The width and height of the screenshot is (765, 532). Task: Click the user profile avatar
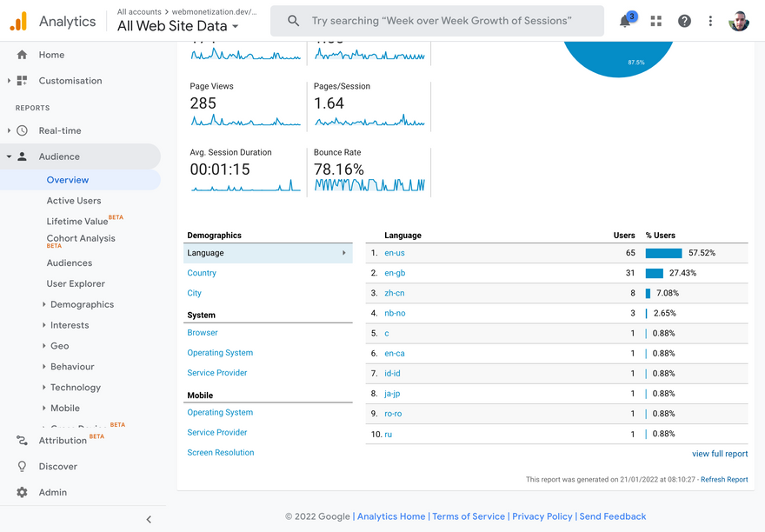[x=739, y=21]
